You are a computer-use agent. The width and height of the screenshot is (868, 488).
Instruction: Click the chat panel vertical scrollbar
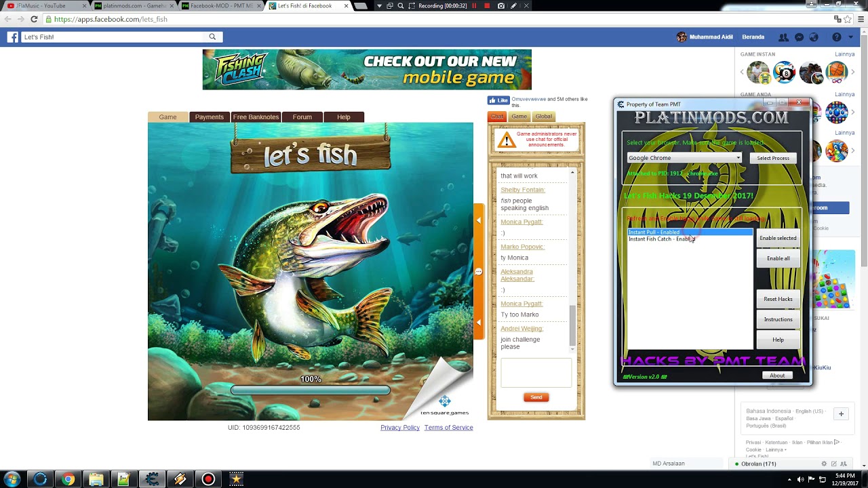pyautogui.click(x=572, y=260)
